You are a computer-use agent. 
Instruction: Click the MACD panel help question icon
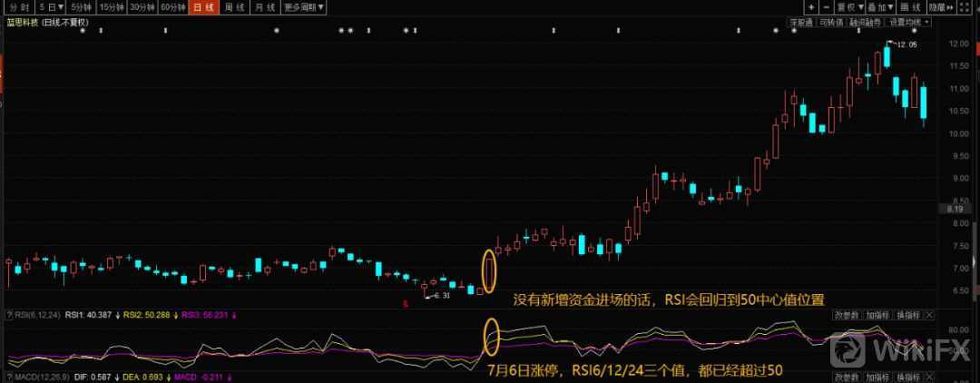point(9,377)
